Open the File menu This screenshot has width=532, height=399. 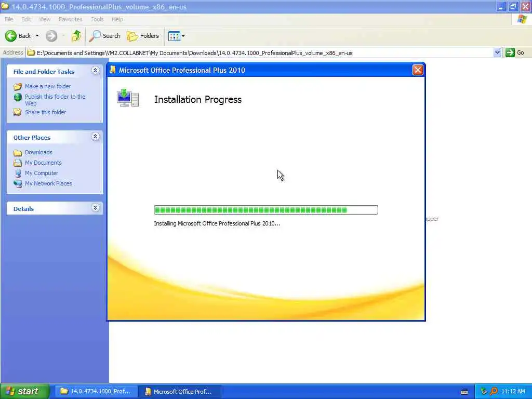9,19
